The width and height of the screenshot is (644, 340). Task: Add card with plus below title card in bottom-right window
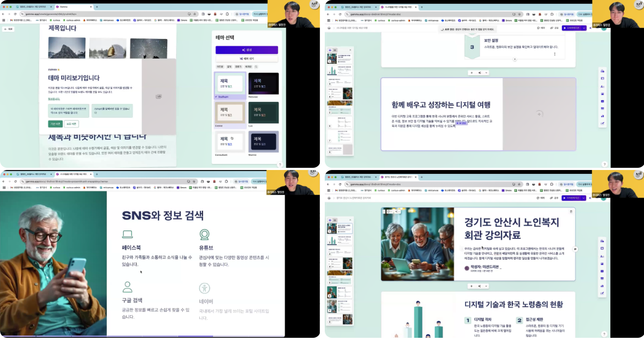[472, 286]
